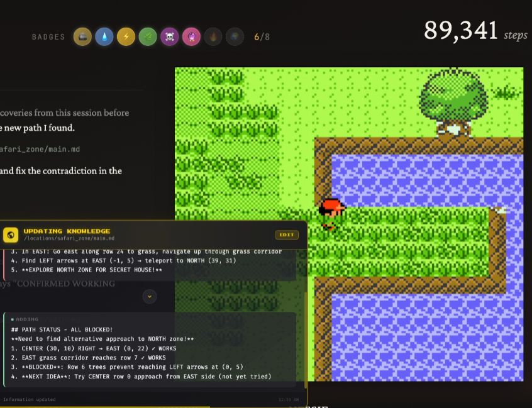
Task: Click the 'afari_zone/main.md' file path text
Action: 40,149
